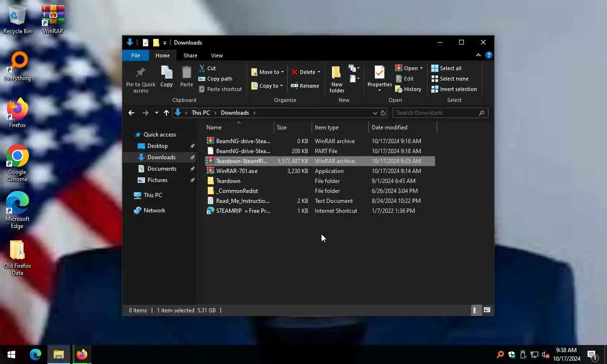The image size is (607, 364).
Task: Click the Forward navigation arrow
Action: tap(145, 113)
